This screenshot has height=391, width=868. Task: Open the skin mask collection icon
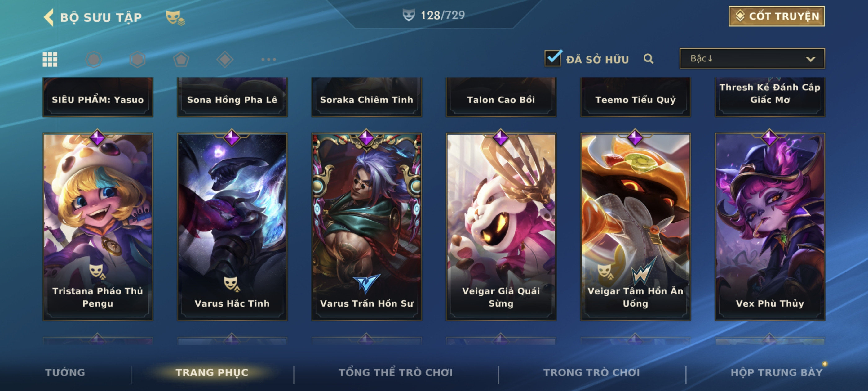175,18
